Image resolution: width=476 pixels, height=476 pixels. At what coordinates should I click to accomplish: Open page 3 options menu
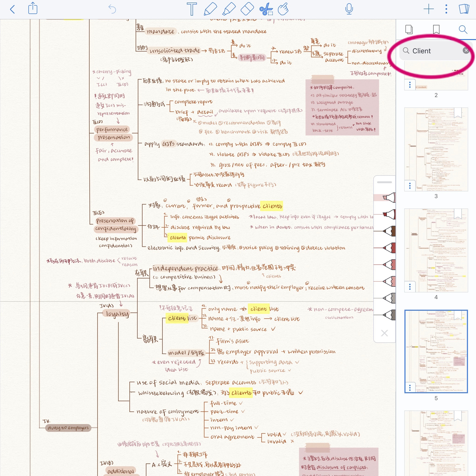(410, 186)
